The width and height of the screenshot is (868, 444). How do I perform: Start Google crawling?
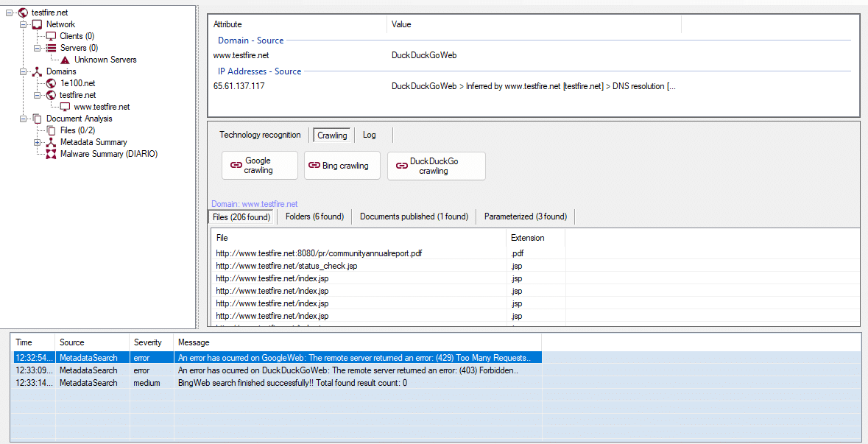click(259, 166)
